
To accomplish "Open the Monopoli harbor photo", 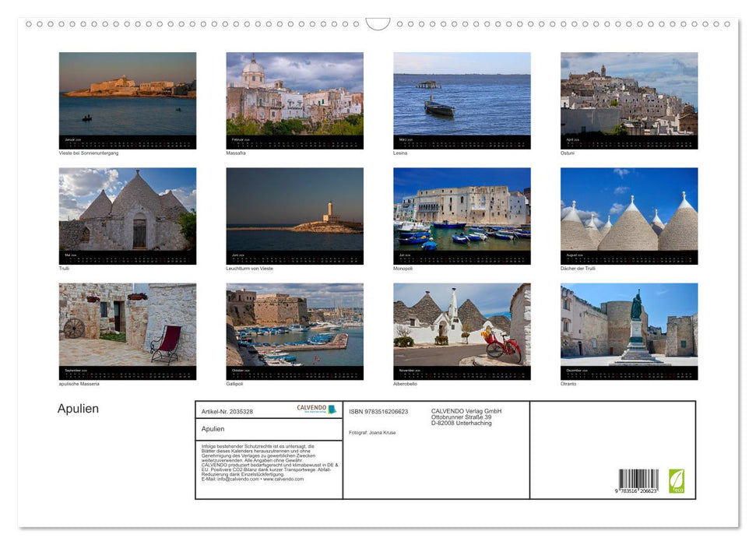I will [462, 209].
